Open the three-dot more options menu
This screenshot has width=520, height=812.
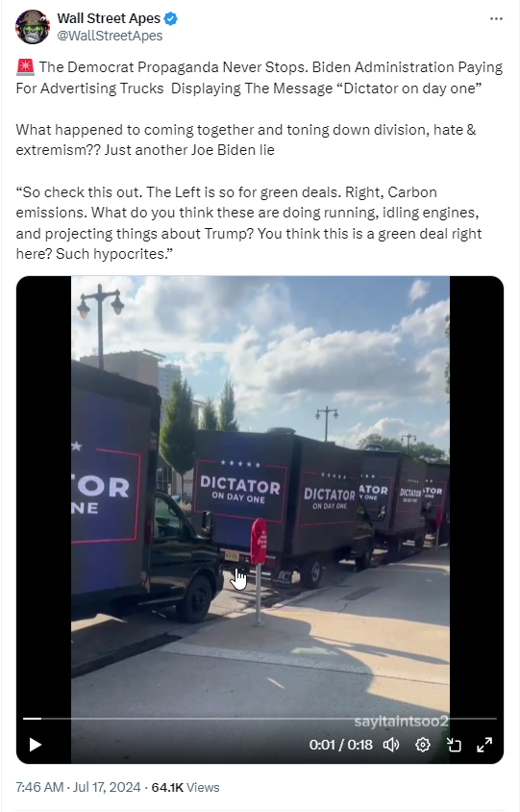click(x=496, y=18)
